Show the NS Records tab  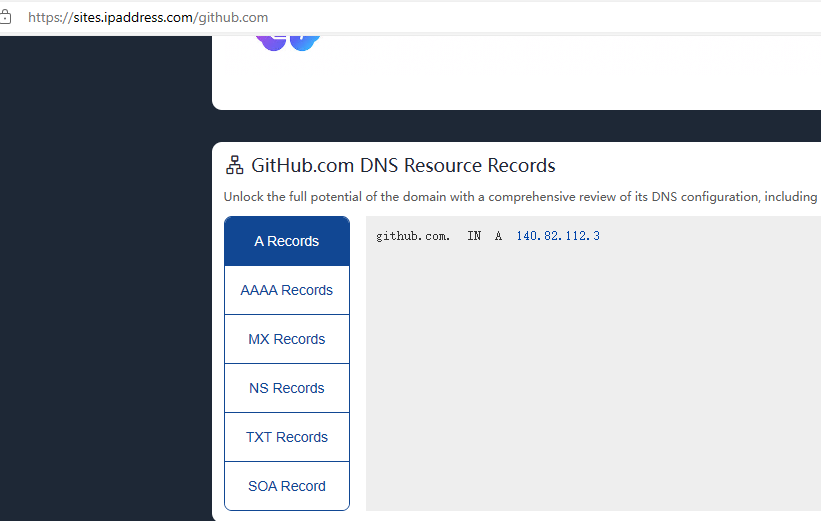287,388
